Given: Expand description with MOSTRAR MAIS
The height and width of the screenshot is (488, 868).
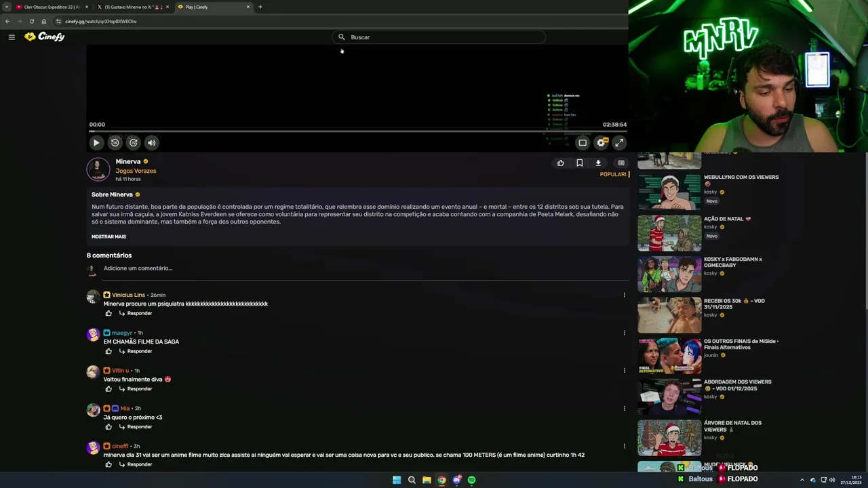Looking at the screenshot, I should coord(108,237).
